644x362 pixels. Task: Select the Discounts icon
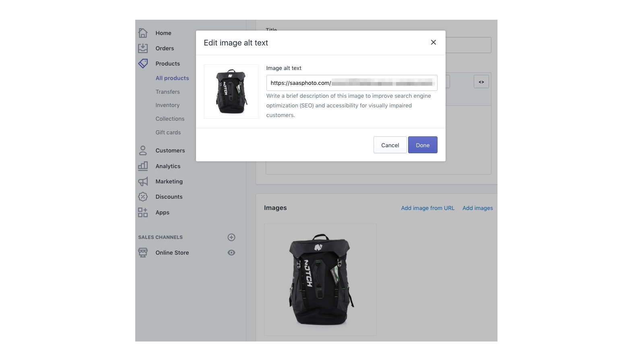pos(143,197)
